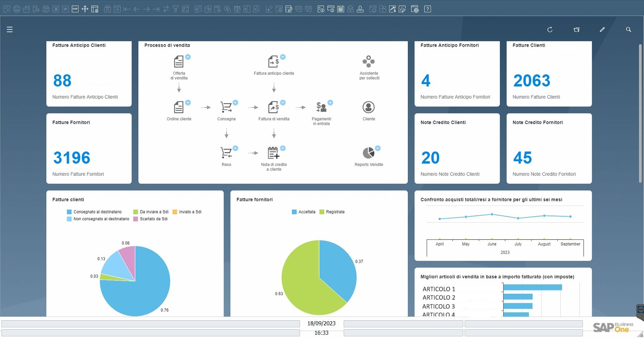Click the A-Z Sort icon in the toolbar
644x338 pixels.
pyautogui.click(x=185, y=9)
